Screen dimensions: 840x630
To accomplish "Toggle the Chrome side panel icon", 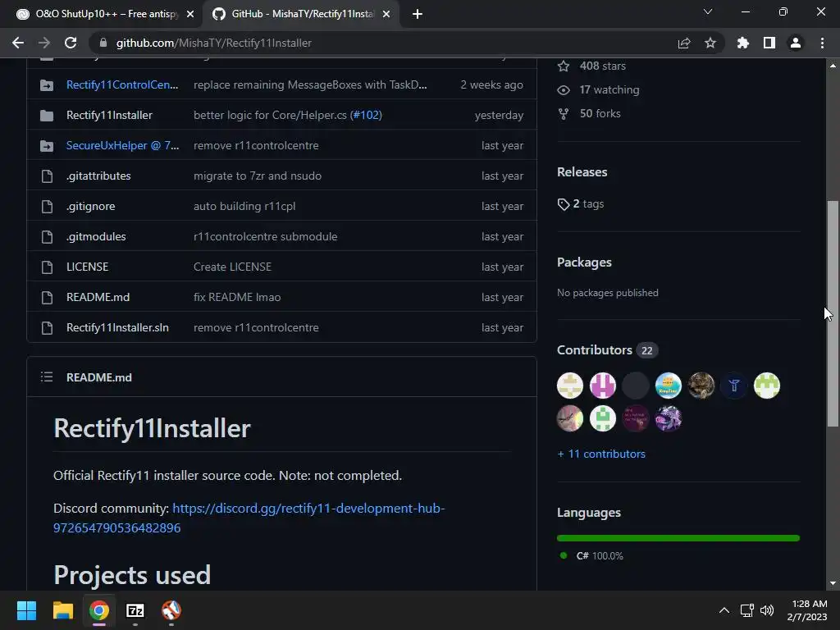I will 769,43.
